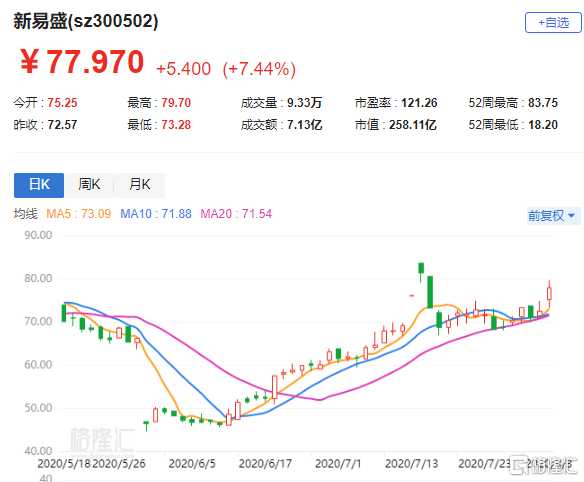This screenshot has height=482, width=584.
Task: Add stock to watchlist via +自选 button
Action: (553, 23)
